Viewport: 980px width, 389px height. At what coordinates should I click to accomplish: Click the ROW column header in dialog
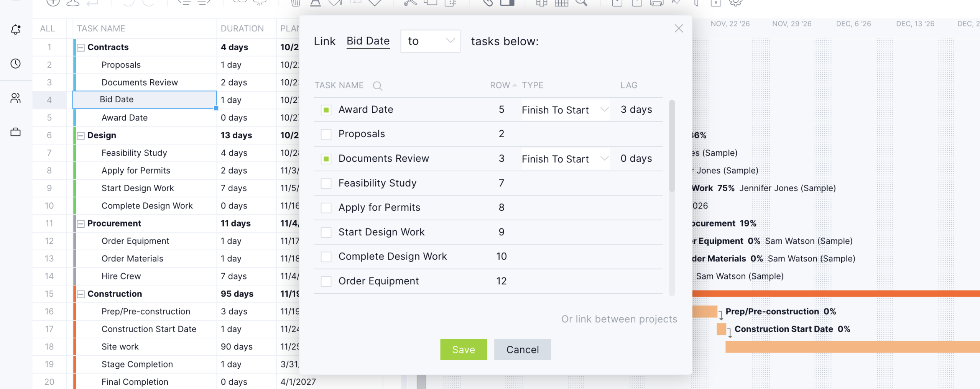[500, 85]
